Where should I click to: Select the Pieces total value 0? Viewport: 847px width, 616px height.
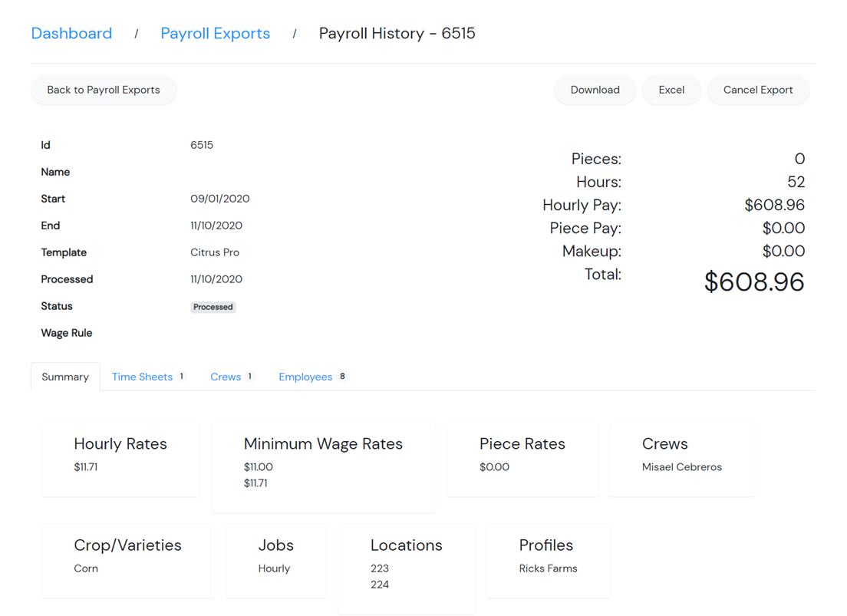799,159
